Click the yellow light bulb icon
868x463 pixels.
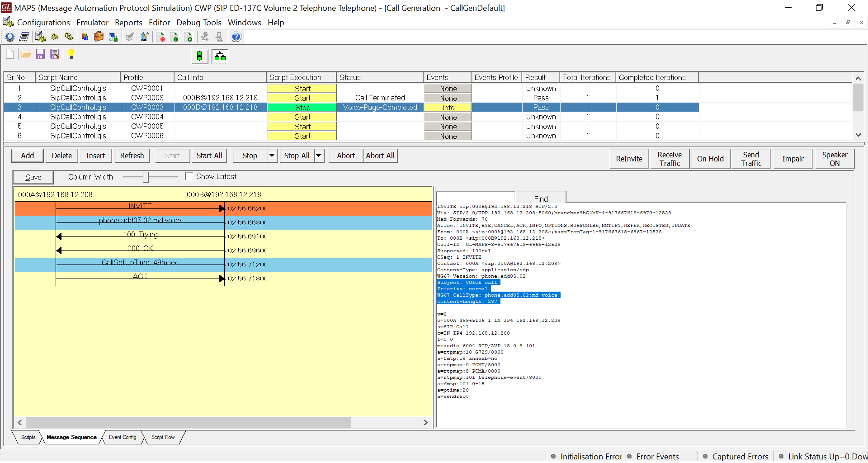(71, 54)
